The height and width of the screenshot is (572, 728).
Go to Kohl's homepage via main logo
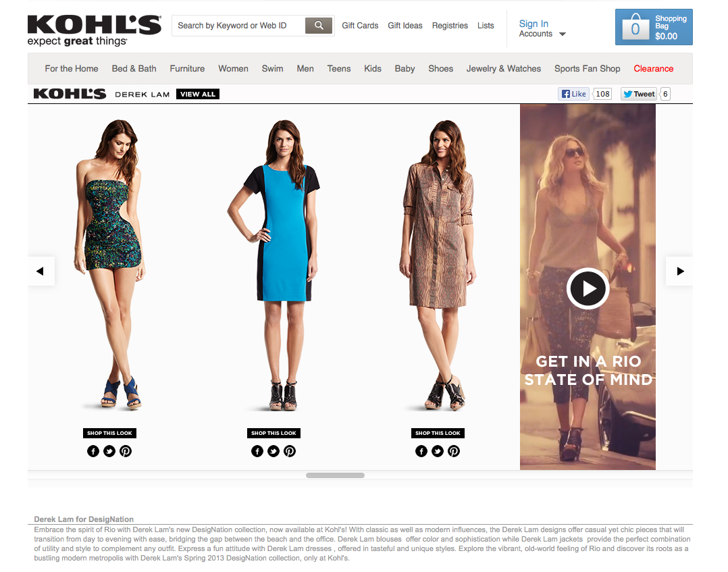[x=95, y=30]
